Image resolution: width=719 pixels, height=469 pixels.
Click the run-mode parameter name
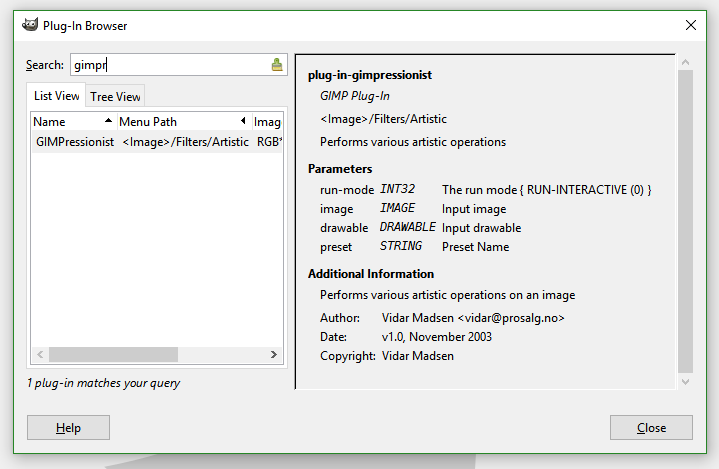point(347,190)
